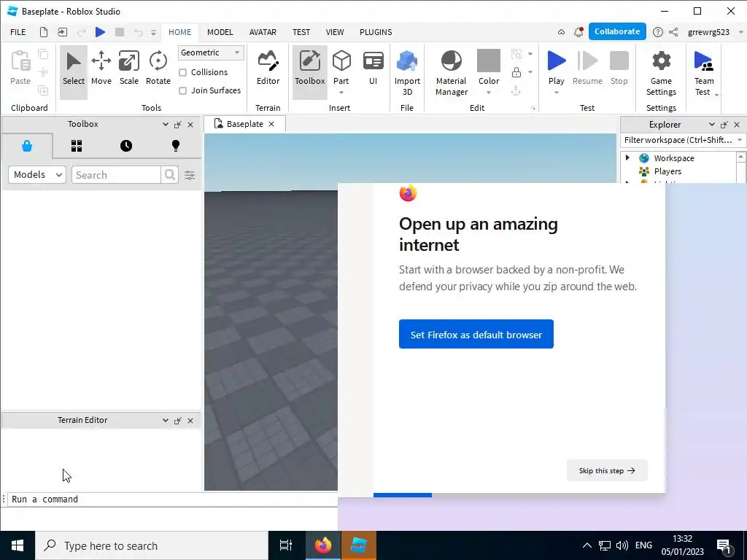747x560 pixels.
Task: Click the Toolbox search magnifier icon
Action: pos(169,175)
